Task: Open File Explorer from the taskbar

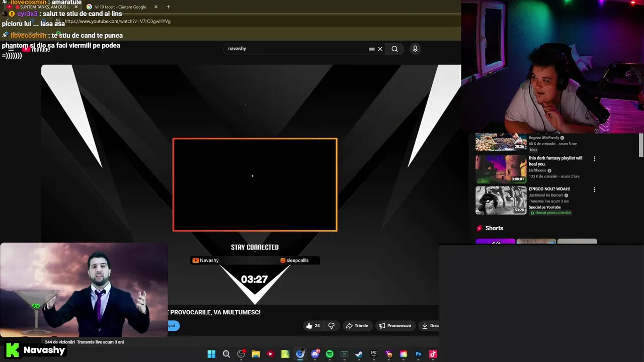Action: pyautogui.click(x=256, y=354)
